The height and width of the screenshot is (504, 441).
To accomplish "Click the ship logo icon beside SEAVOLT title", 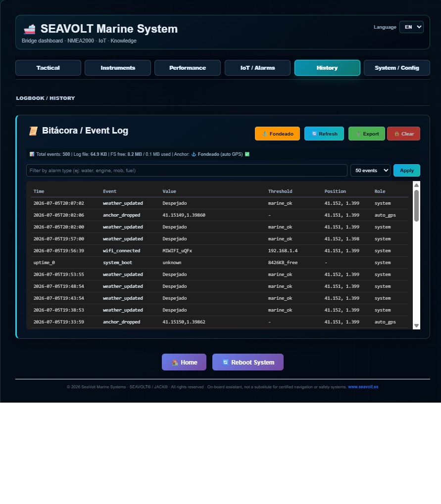I will (x=29, y=29).
